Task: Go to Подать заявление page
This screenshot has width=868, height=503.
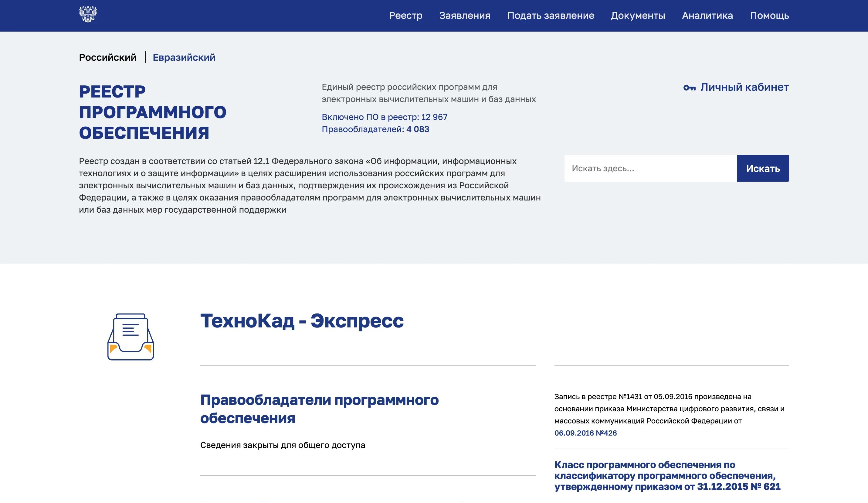Action: (551, 15)
